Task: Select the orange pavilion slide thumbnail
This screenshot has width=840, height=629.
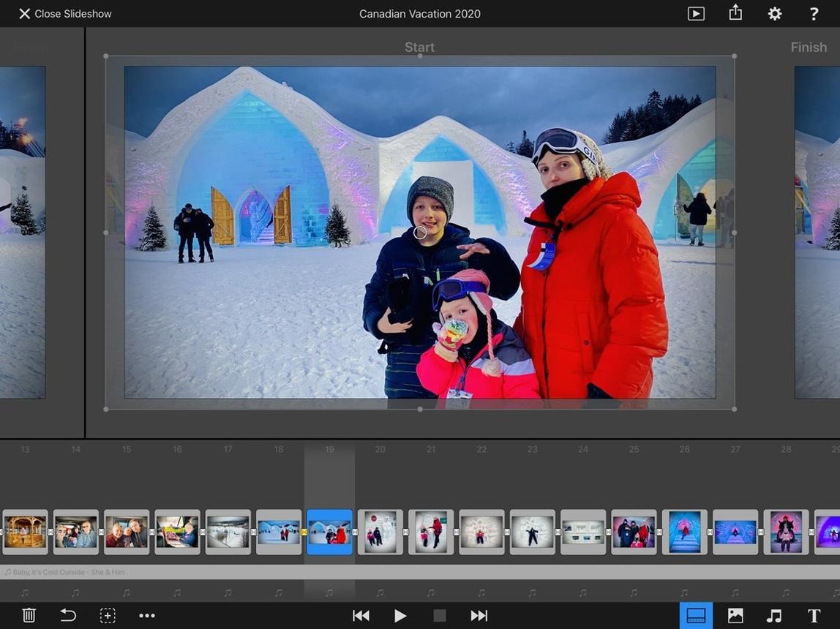Action: [25, 532]
